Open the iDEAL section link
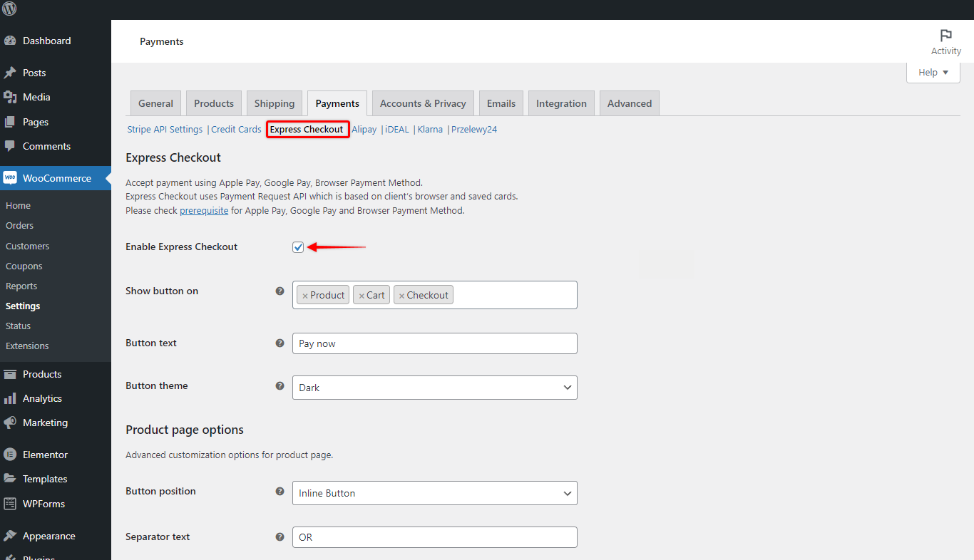 tap(397, 130)
